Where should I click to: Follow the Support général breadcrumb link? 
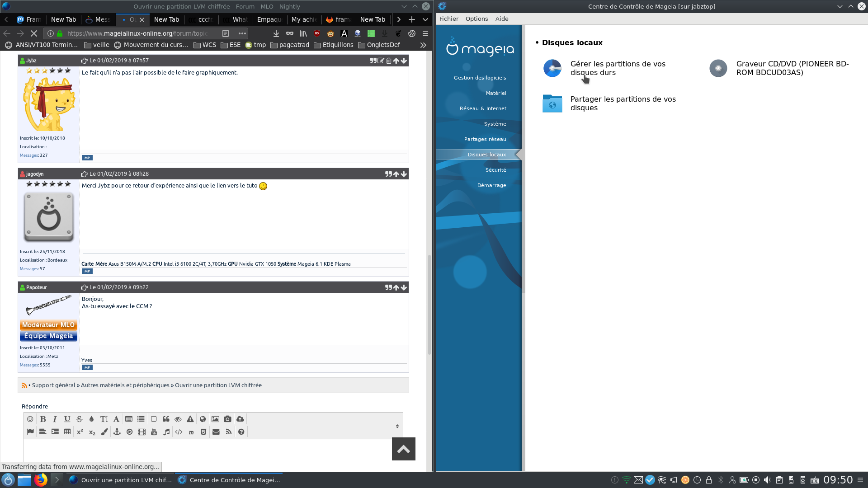click(x=53, y=385)
